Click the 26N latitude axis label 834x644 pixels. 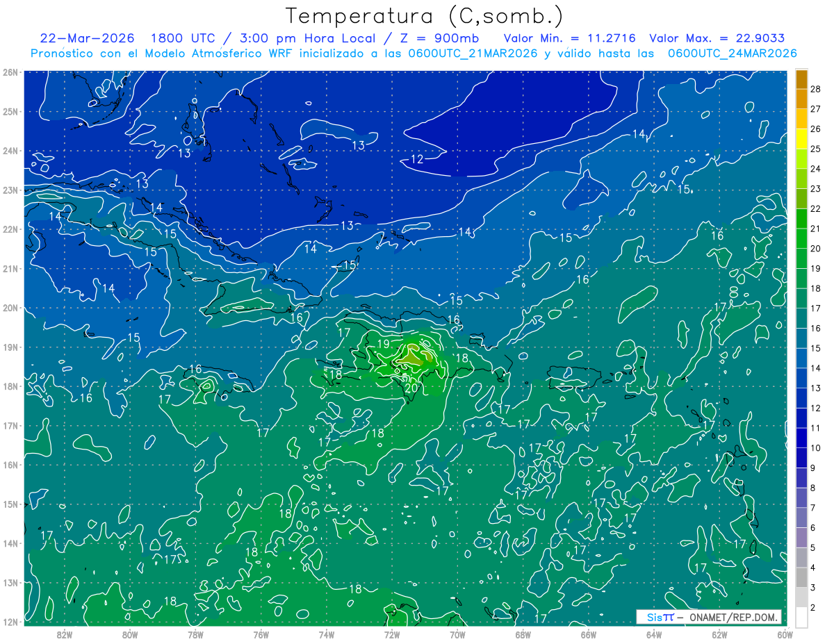(x=10, y=72)
